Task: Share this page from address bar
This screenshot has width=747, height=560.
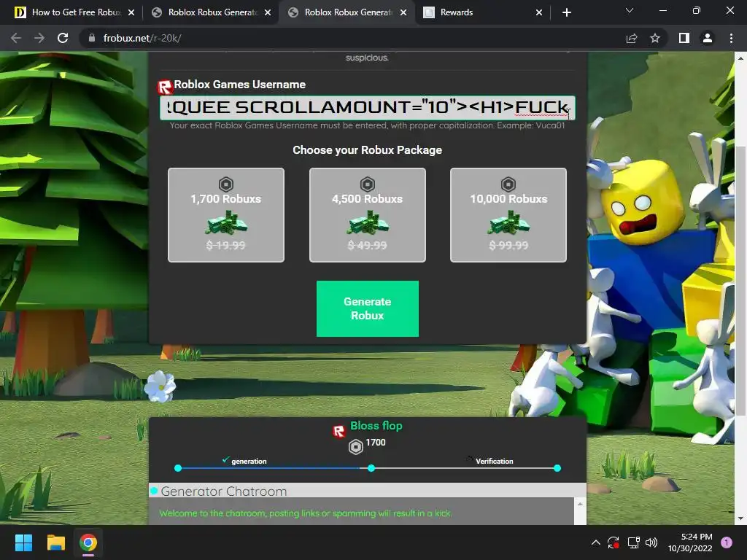Action: coord(632,38)
